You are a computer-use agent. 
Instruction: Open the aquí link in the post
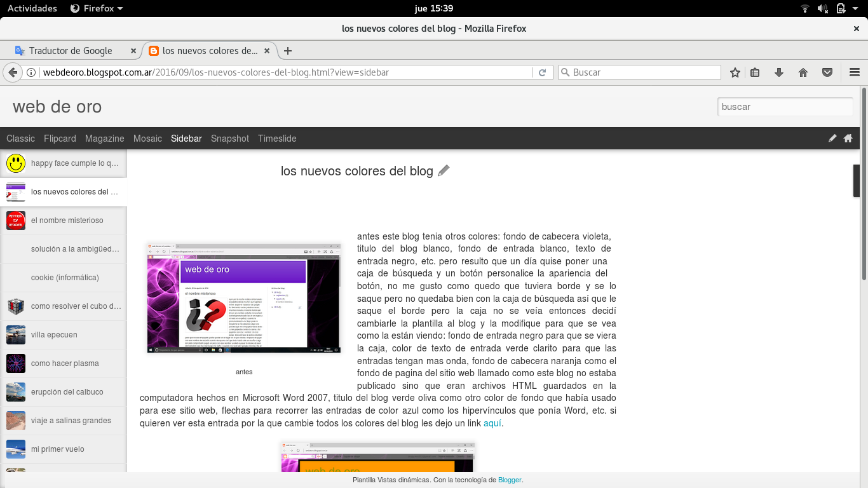[492, 423]
